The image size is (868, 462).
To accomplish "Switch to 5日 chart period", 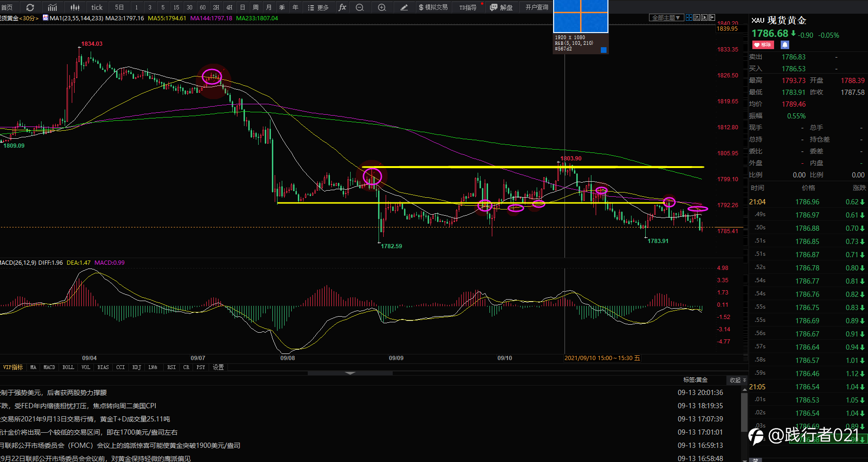I will (119, 8).
